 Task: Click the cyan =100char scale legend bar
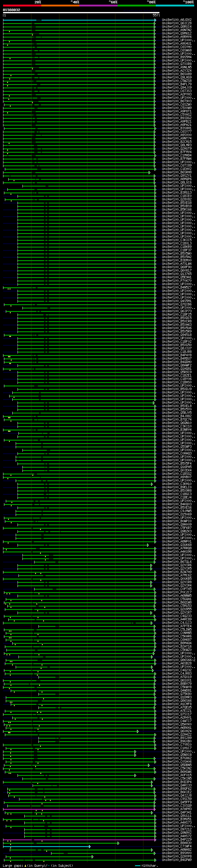click(x=137, y=866)
